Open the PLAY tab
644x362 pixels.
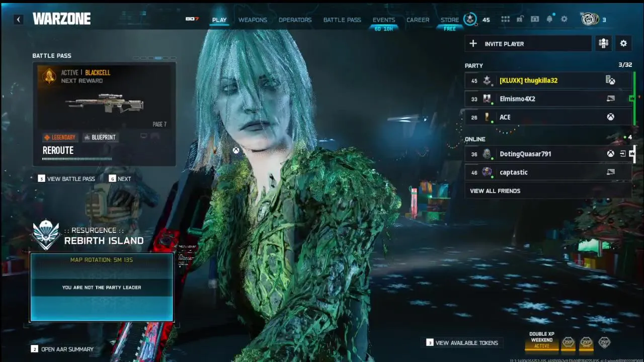pos(219,20)
